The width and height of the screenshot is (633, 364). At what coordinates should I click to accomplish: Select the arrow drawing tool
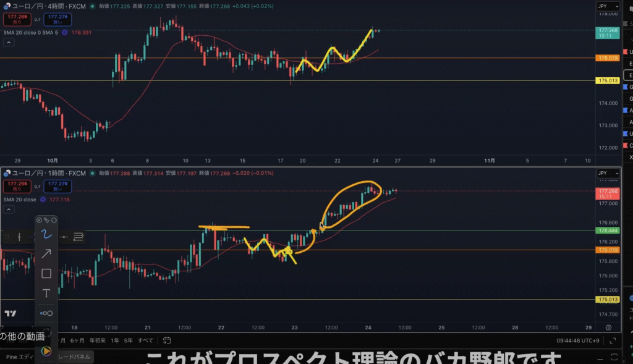coord(46,253)
